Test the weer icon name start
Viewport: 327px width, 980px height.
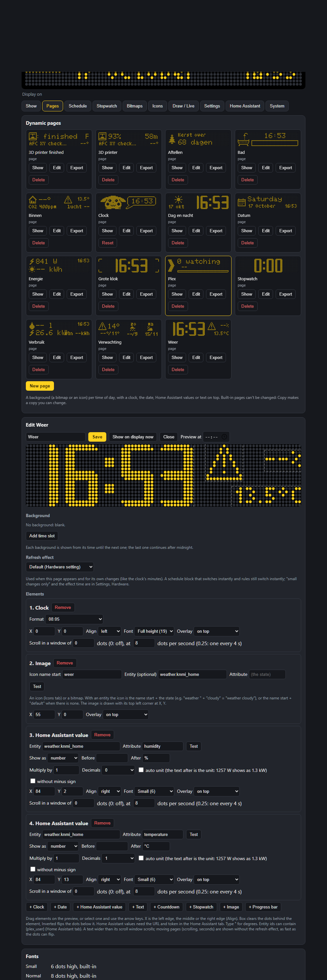[x=37, y=686]
